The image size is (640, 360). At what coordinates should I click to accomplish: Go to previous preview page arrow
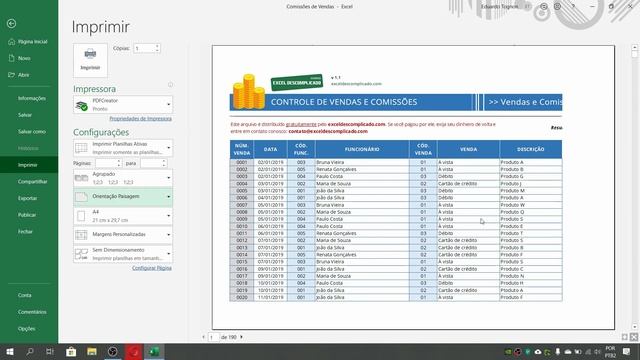tap(203, 337)
